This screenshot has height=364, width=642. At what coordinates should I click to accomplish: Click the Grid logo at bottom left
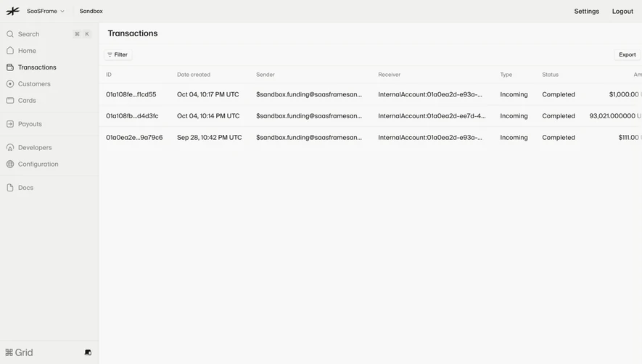point(19,352)
